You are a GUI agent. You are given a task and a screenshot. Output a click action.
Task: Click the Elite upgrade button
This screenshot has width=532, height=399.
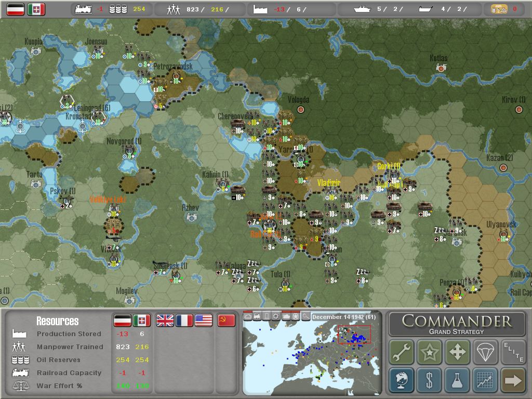coord(513,352)
